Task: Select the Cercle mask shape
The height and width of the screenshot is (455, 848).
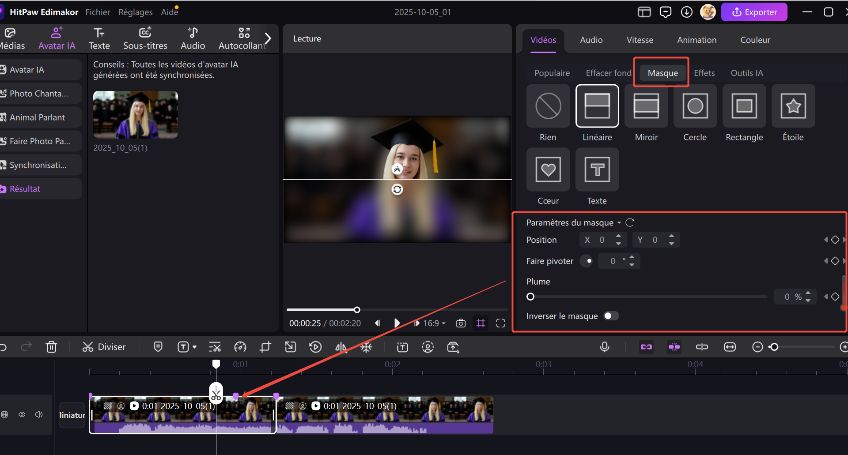Action: tap(695, 106)
